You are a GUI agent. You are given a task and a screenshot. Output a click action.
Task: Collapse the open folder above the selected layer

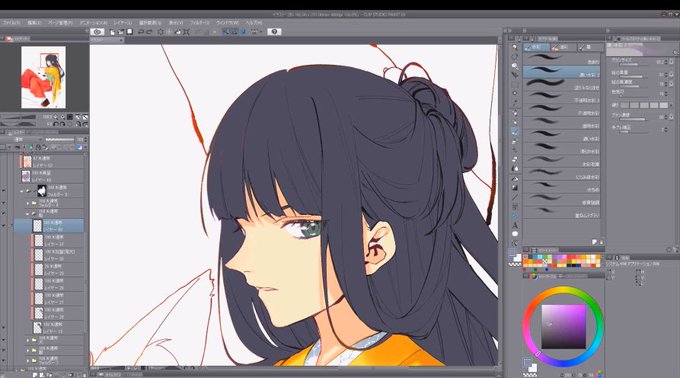pyautogui.click(x=28, y=214)
